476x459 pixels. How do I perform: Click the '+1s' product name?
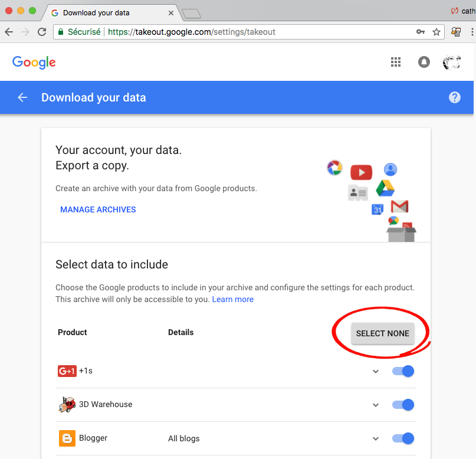pyautogui.click(x=86, y=371)
